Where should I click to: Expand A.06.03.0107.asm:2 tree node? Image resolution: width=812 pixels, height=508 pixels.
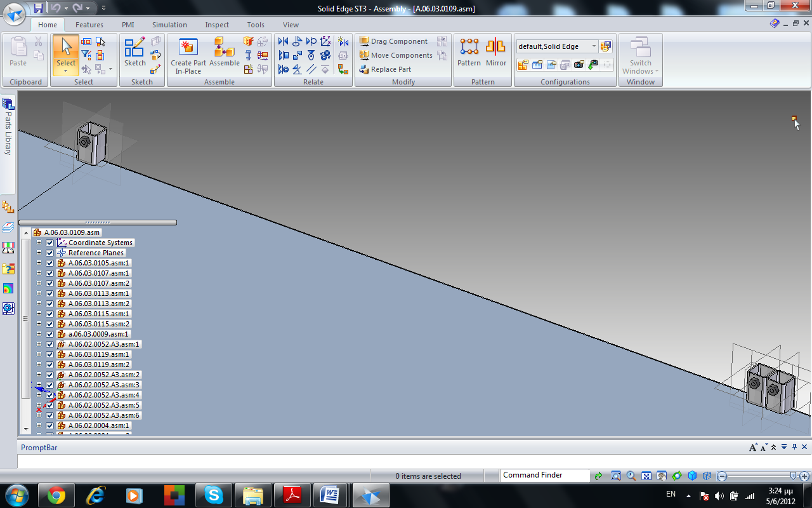(x=39, y=283)
